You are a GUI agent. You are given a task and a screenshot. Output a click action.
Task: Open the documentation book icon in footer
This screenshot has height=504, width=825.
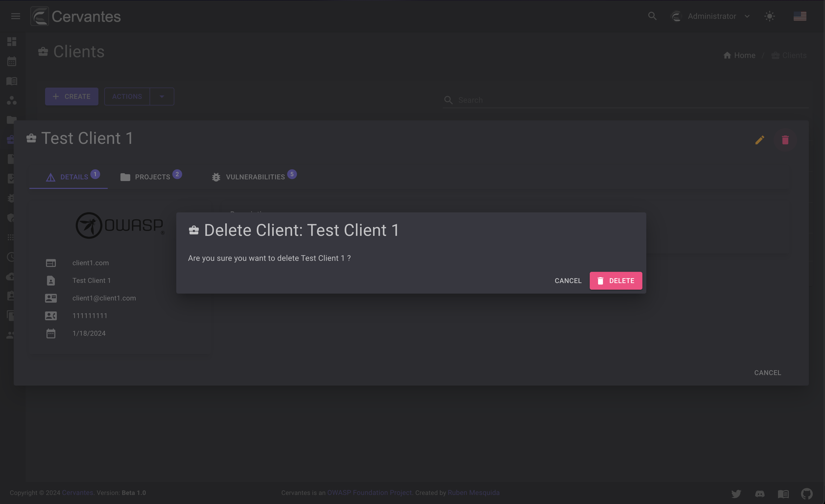[x=783, y=494]
